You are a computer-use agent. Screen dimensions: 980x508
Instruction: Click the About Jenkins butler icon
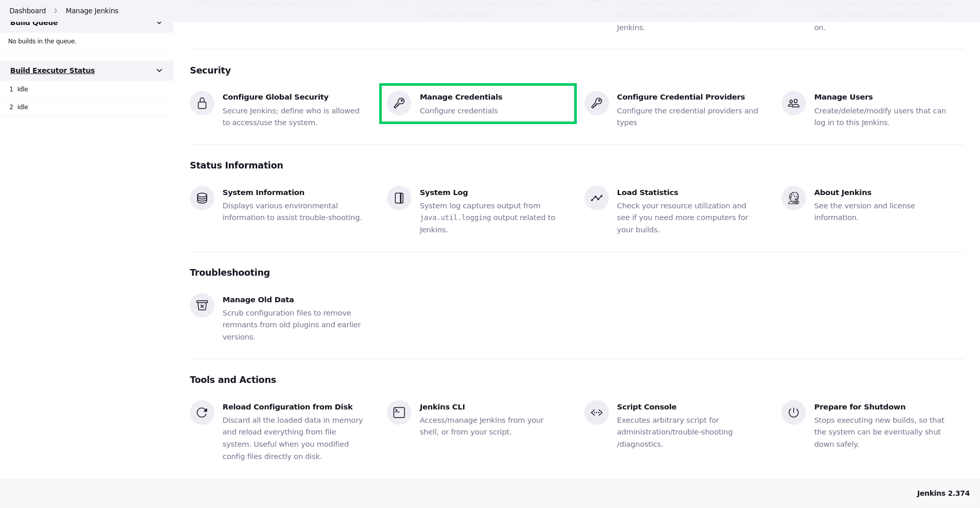point(794,198)
